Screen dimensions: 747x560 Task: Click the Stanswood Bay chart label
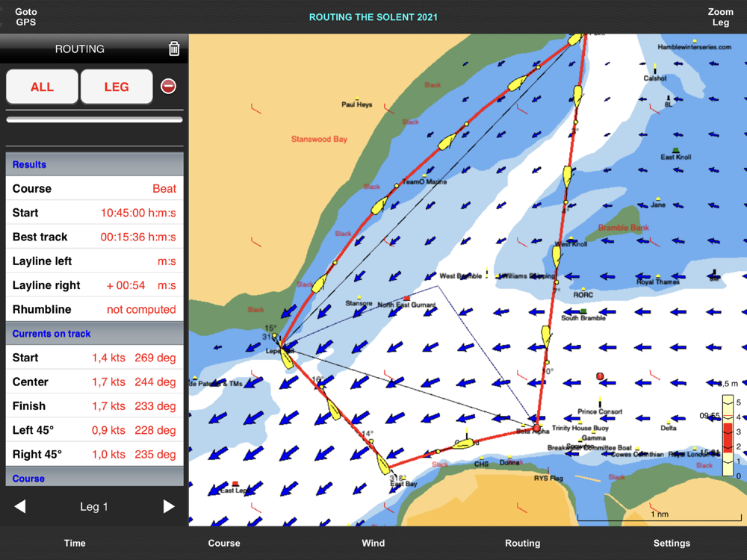pos(319,139)
